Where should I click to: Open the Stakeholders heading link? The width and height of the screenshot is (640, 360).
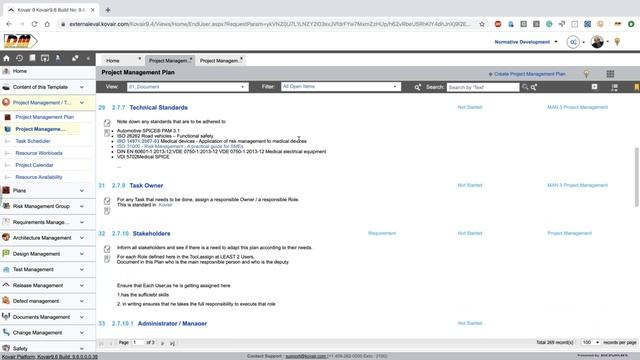click(x=151, y=233)
